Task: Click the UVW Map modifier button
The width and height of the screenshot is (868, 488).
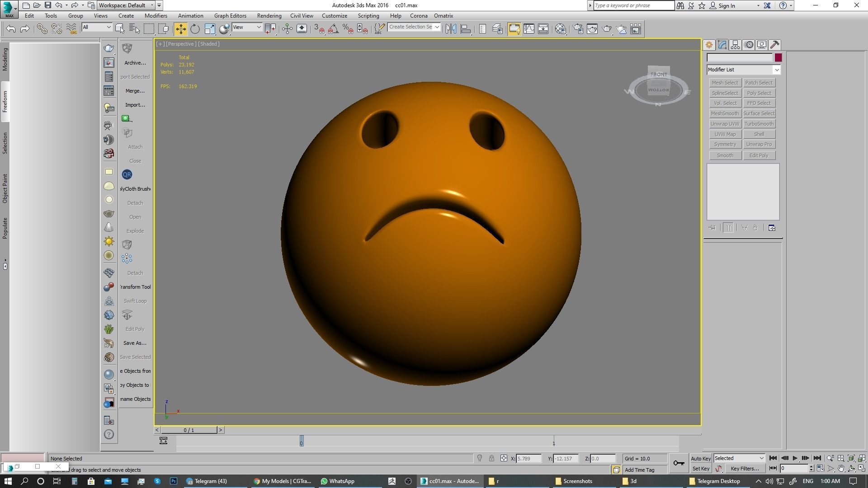Action: click(725, 134)
